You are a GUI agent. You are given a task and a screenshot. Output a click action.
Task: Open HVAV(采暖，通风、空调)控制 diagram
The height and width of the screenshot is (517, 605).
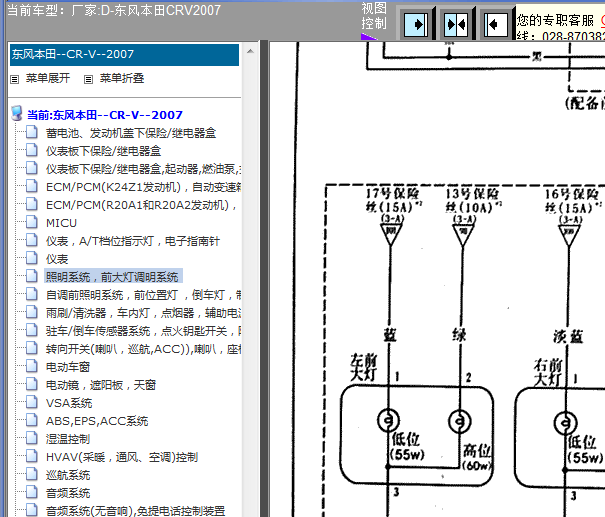point(122,458)
